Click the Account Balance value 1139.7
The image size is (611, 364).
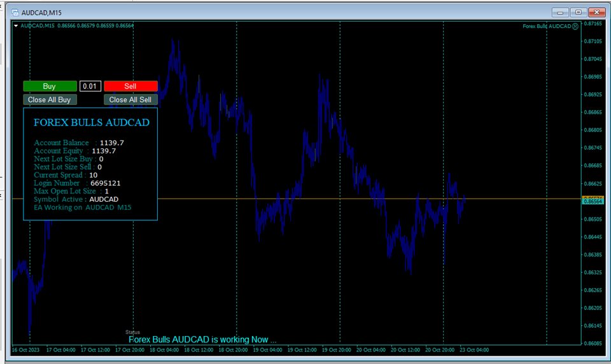point(112,143)
